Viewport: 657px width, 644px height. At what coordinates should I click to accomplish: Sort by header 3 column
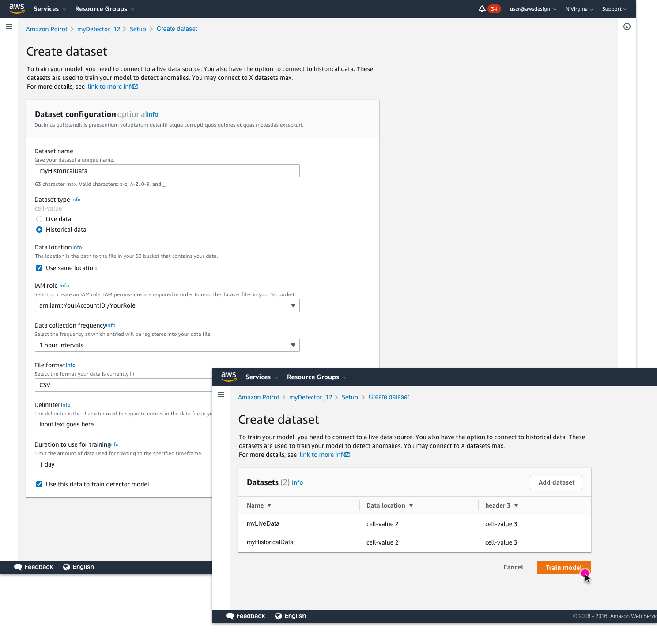coord(501,505)
